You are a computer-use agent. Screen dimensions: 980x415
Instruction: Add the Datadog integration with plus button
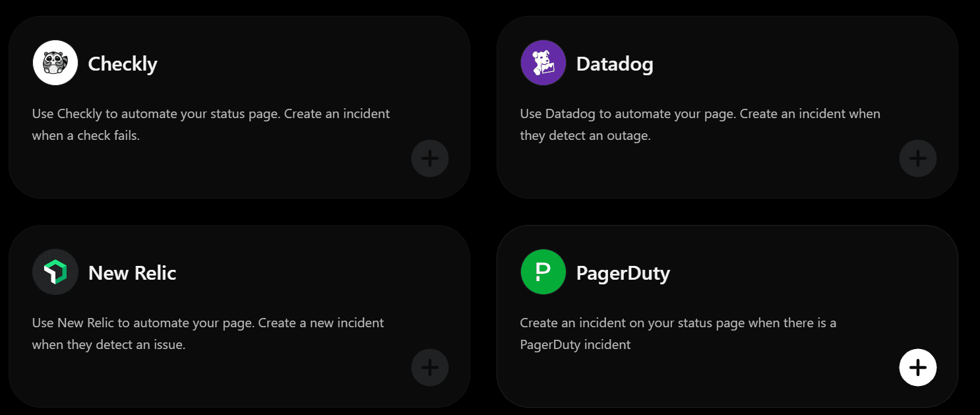point(918,158)
